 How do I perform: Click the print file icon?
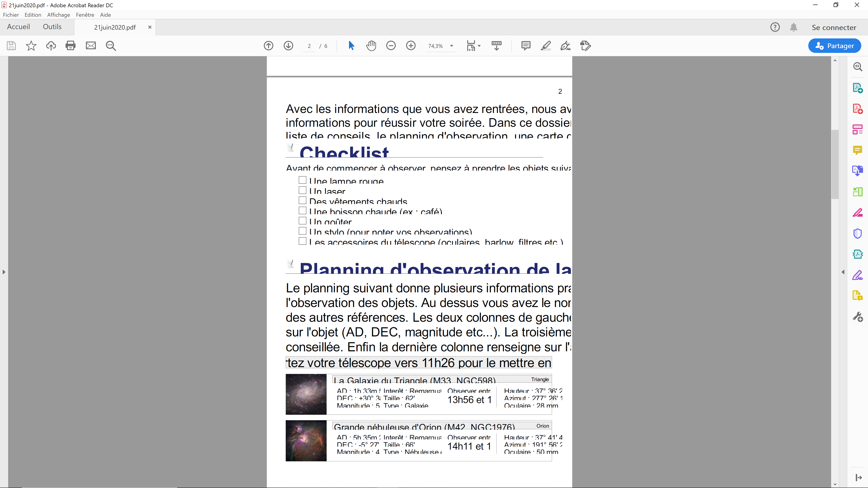tap(71, 45)
